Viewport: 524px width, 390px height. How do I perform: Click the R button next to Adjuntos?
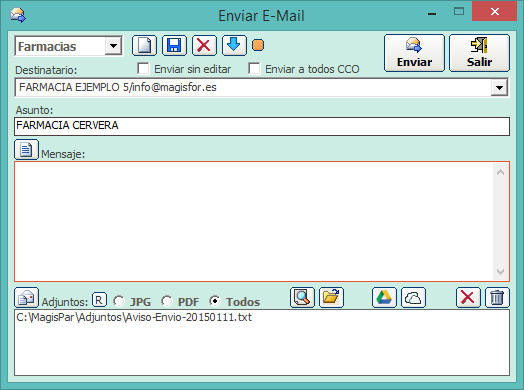pyautogui.click(x=99, y=300)
